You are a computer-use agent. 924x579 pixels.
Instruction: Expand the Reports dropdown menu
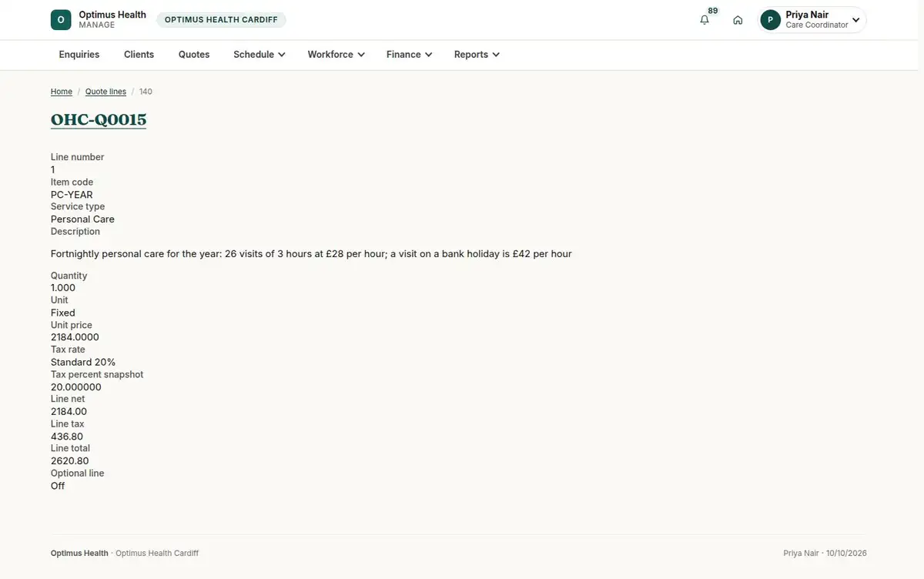pyautogui.click(x=477, y=55)
